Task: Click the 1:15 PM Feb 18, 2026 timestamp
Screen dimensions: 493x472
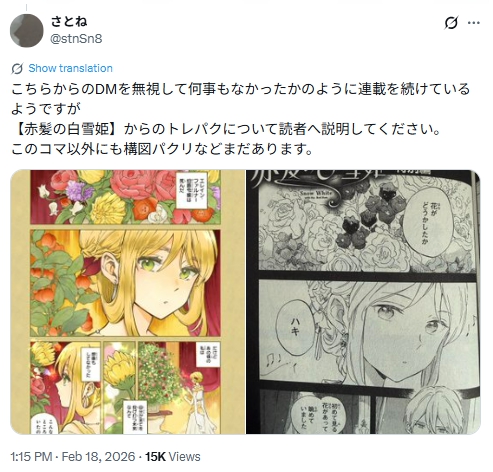Action: pyautogui.click(x=73, y=456)
